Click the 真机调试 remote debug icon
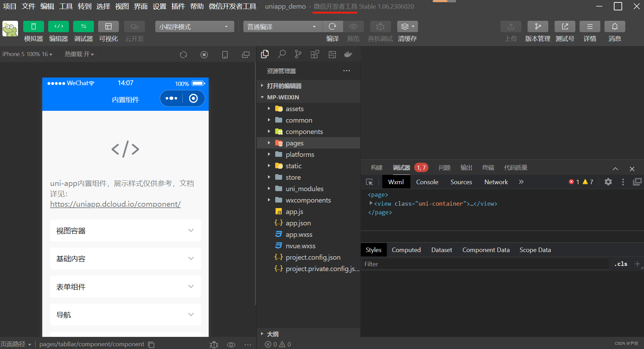Image resolution: width=644 pixels, height=349 pixels. click(380, 27)
